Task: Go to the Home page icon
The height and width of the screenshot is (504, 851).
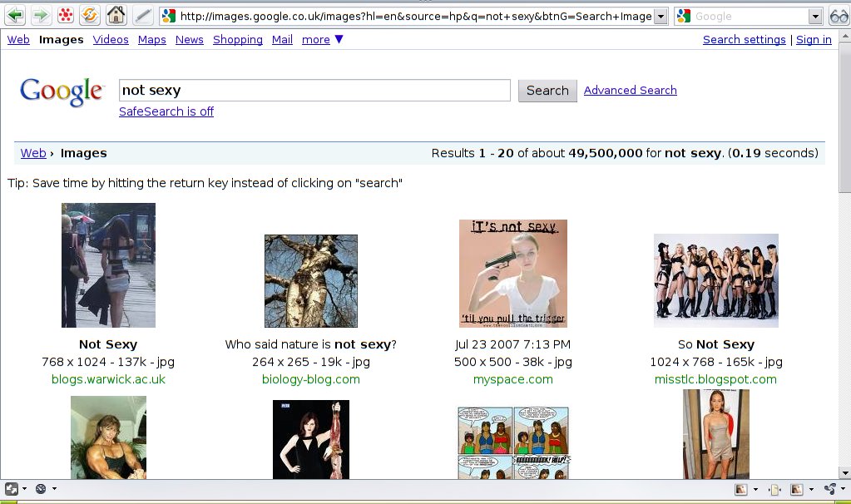Action: [x=116, y=15]
